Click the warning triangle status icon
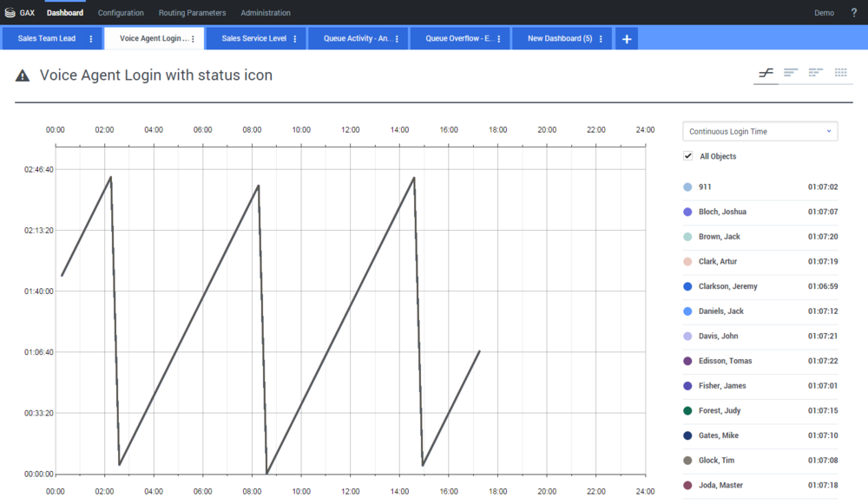The image size is (868, 504). click(23, 75)
